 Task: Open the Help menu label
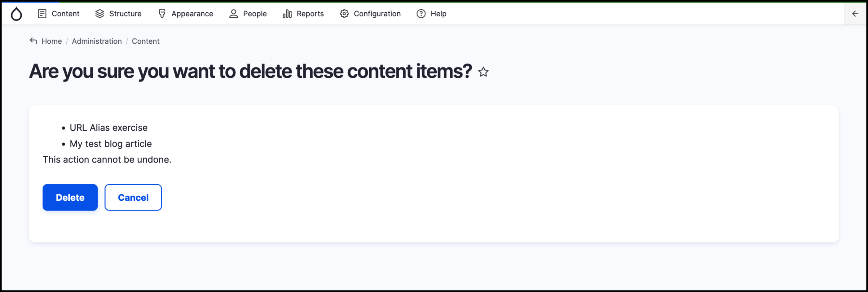(x=438, y=14)
